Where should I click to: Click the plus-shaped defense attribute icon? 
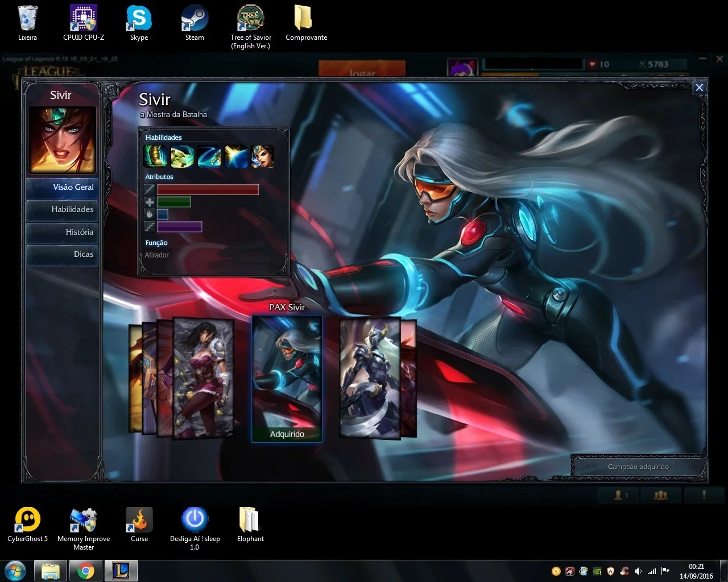point(150,202)
